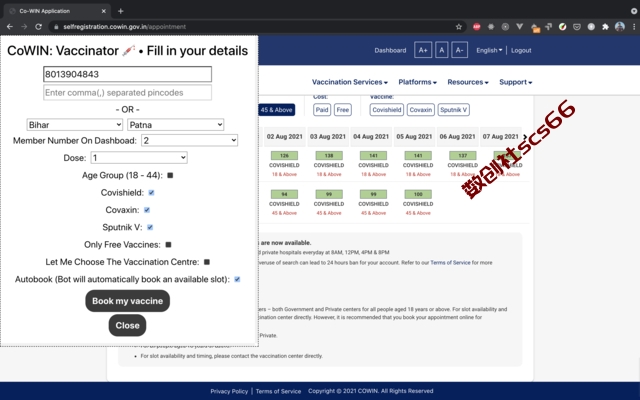This screenshot has width=640, height=400.
Task: Enable Let Me Choose The Vaccination Centre
Action: pos(207,262)
